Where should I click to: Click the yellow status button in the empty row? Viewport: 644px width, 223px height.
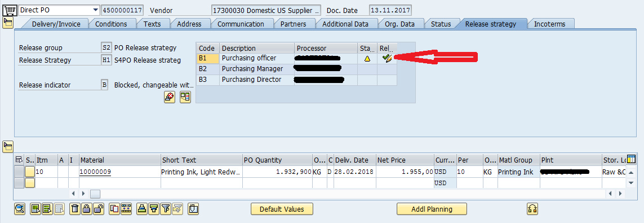pyautogui.click(x=30, y=182)
